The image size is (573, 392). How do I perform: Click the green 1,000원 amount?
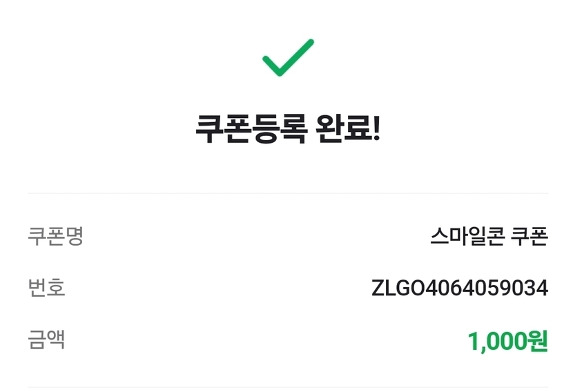point(507,341)
